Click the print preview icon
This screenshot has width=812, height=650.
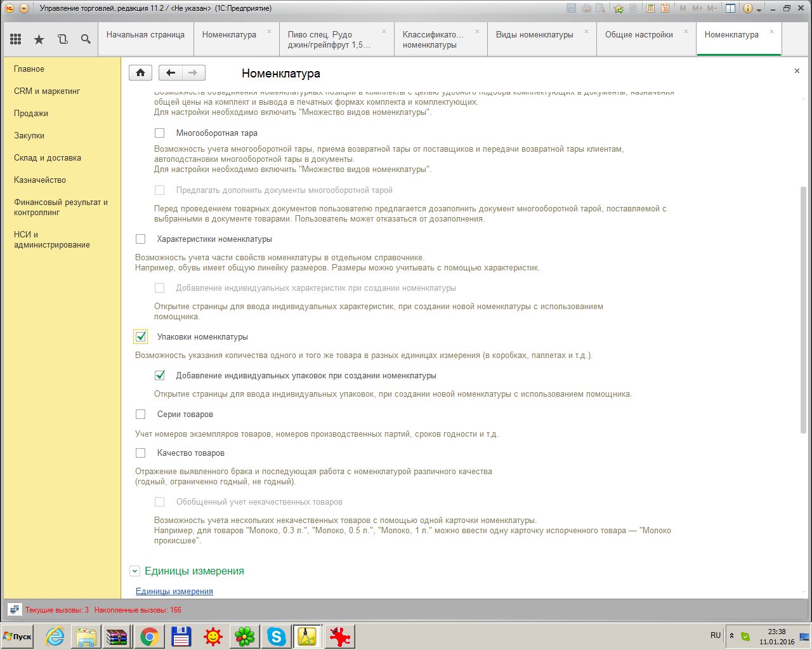pyautogui.click(x=601, y=8)
